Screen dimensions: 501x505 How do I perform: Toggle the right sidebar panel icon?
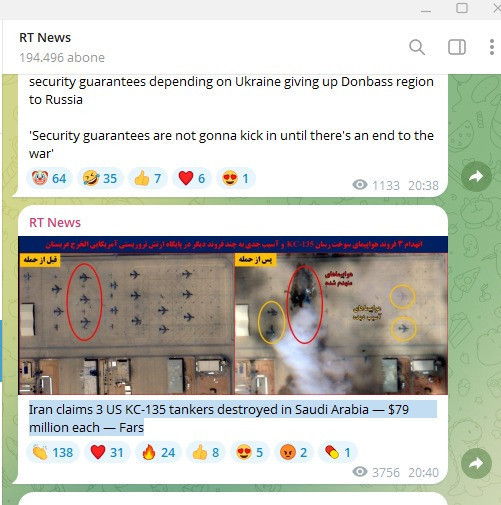pos(457,47)
